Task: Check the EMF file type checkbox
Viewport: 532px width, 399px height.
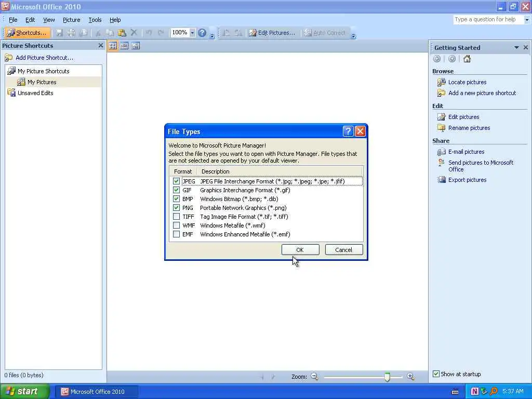Action: (x=176, y=234)
